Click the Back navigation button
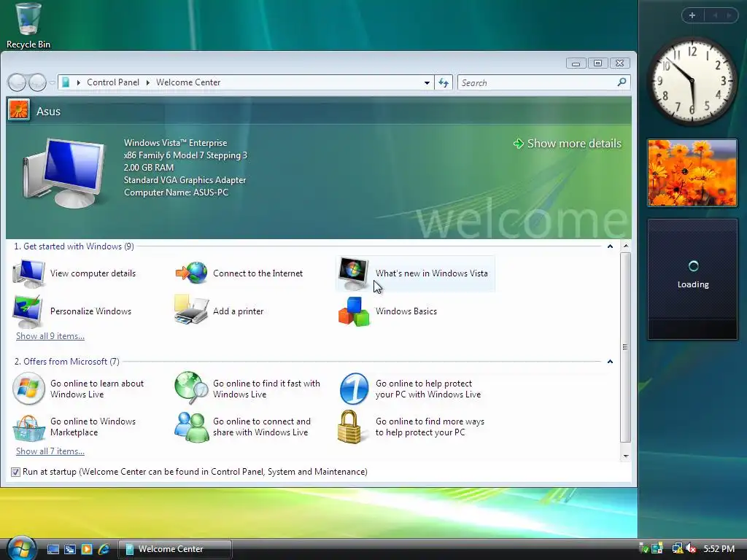This screenshot has height=560, width=747. coord(18,82)
